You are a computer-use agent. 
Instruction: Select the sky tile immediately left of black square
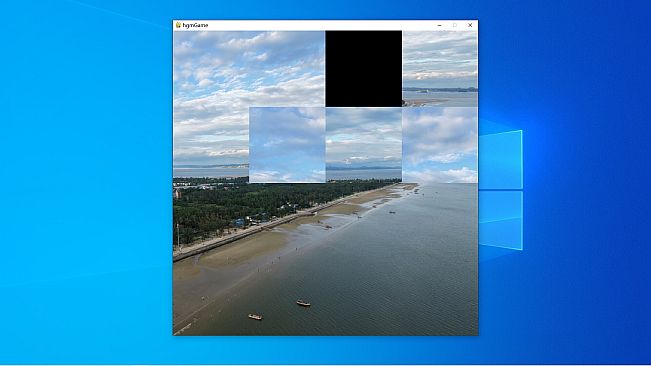pyautogui.click(x=287, y=69)
